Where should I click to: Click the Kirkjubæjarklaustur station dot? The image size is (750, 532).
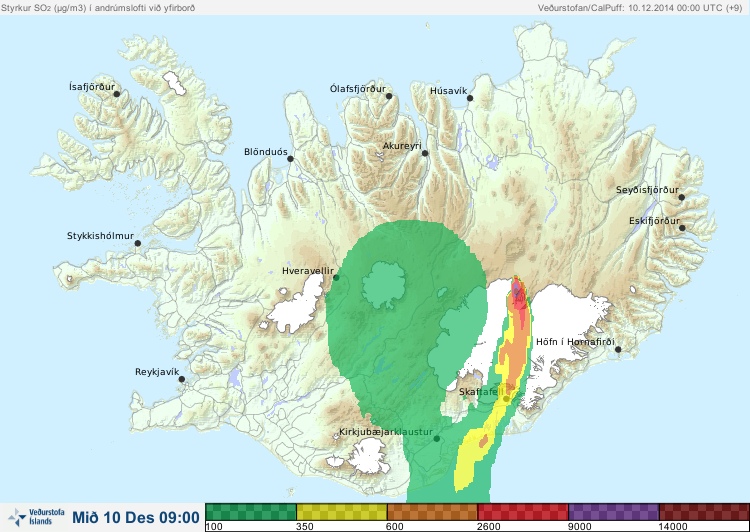[x=437, y=438]
